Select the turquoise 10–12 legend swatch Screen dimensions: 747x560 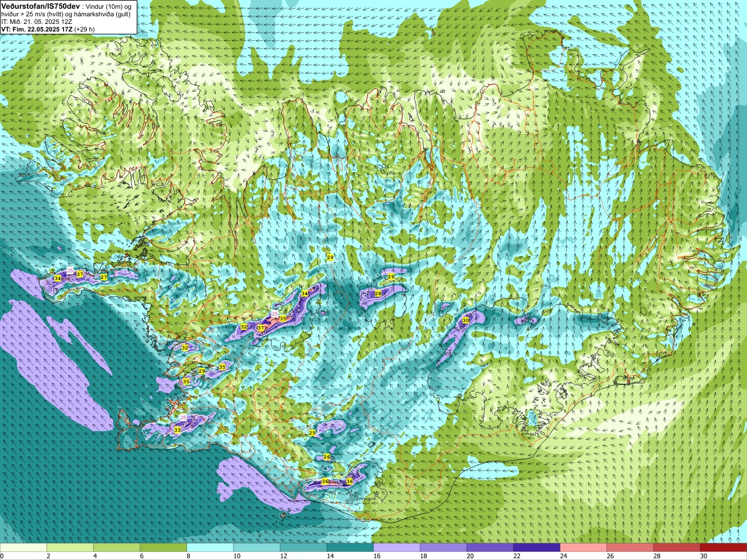point(257,548)
